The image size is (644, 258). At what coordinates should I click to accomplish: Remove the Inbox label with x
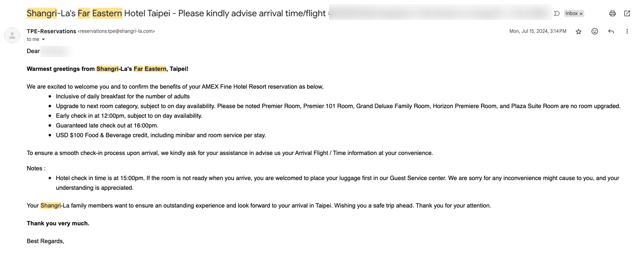[x=581, y=14]
